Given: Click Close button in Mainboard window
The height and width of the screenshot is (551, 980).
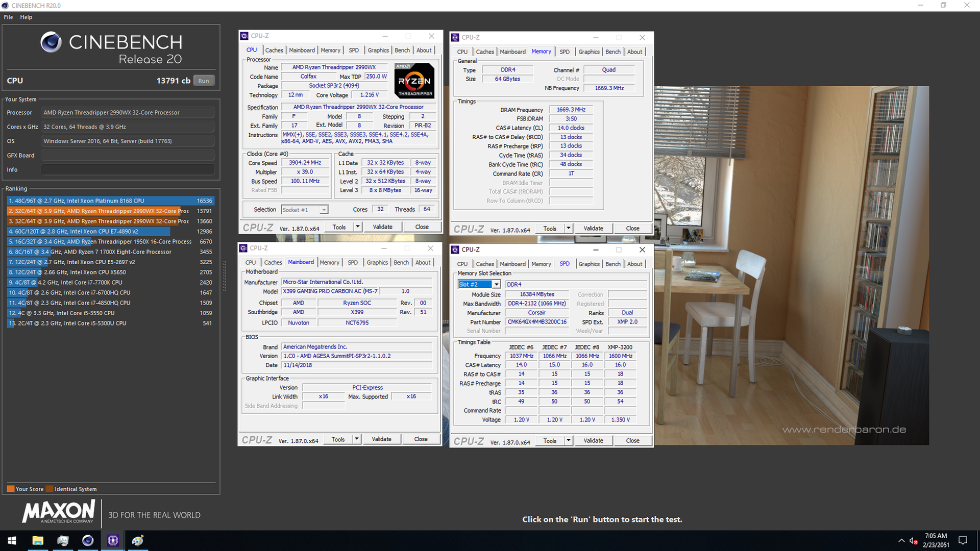Looking at the screenshot, I should (x=421, y=439).
